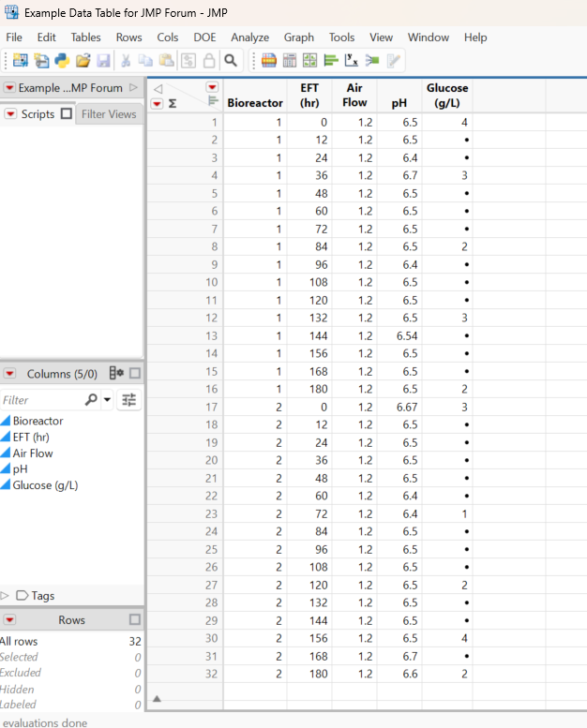Open red triangle menu beside Scripts
Image resolution: width=587 pixels, height=728 pixels.
point(11,113)
